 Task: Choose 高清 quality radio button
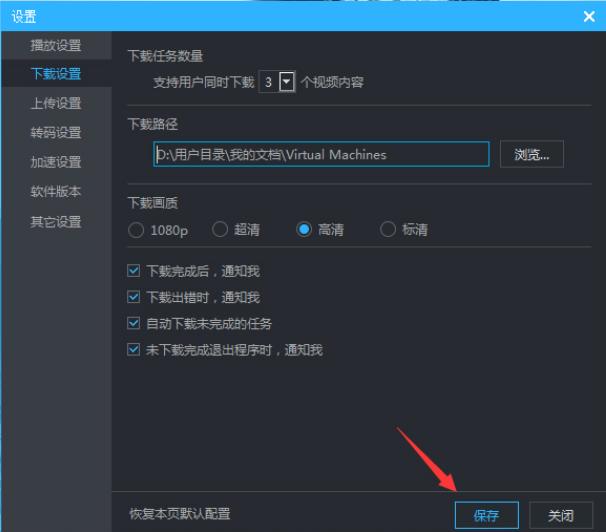tap(304, 230)
